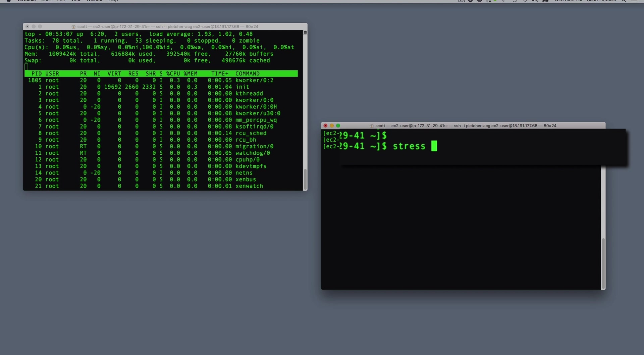Open the Edit menu
This screenshot has width=644, height=355.
click(x=61, y=1)
